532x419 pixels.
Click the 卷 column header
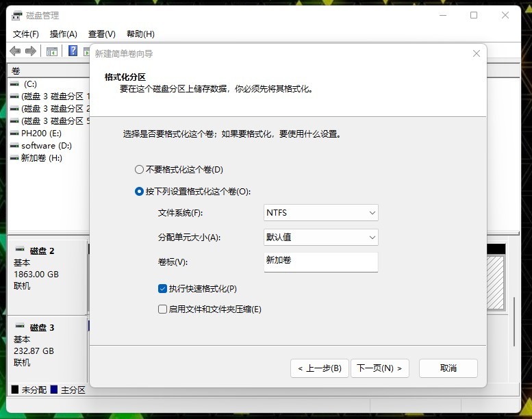coord(48,71)
